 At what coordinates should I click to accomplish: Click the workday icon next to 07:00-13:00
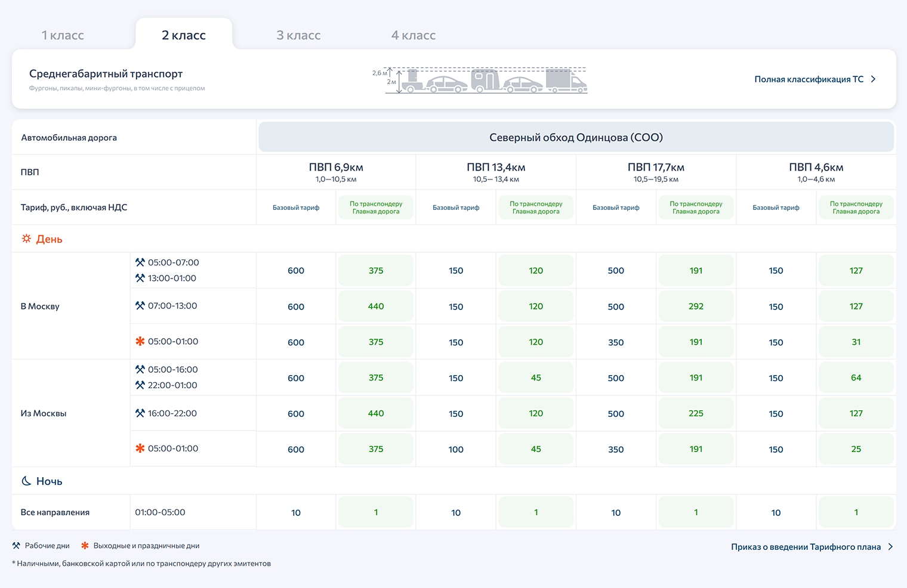(x=140, y=305)
